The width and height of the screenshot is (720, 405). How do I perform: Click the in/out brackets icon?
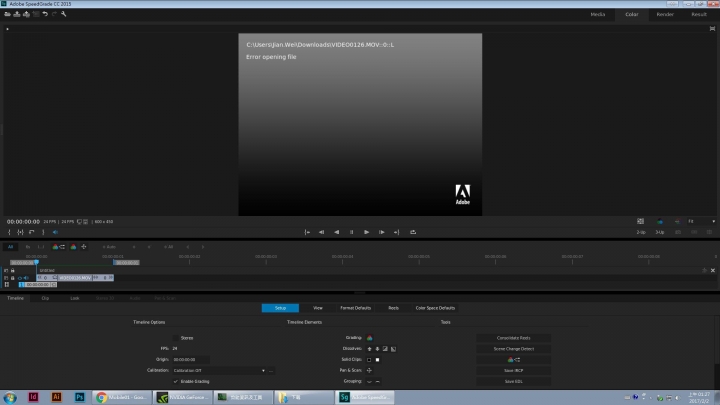click(20, 232)
